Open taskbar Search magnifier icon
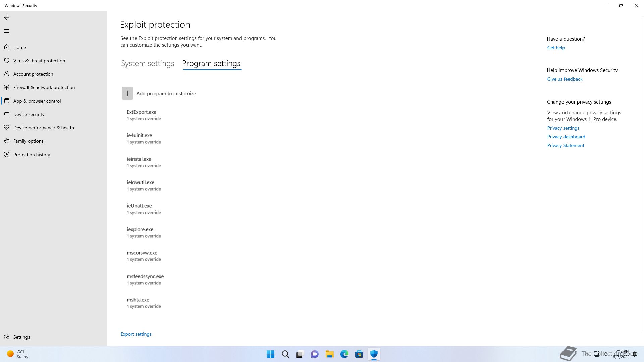Screen dimensions: 644x362 (x=285, y=354)
